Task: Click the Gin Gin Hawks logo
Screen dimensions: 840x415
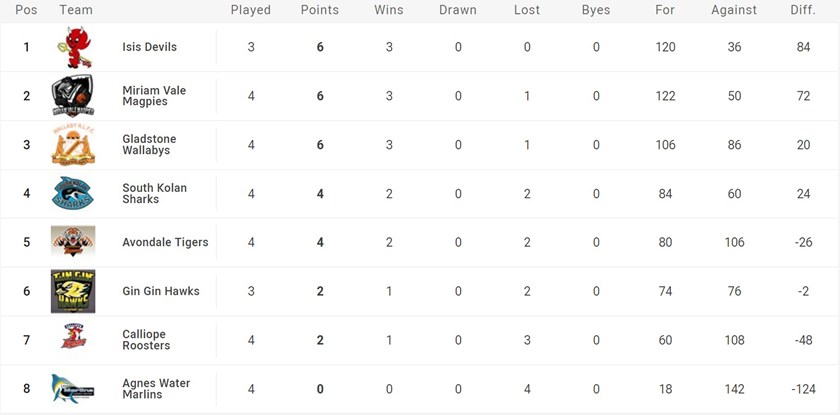Action: point(73,291)
